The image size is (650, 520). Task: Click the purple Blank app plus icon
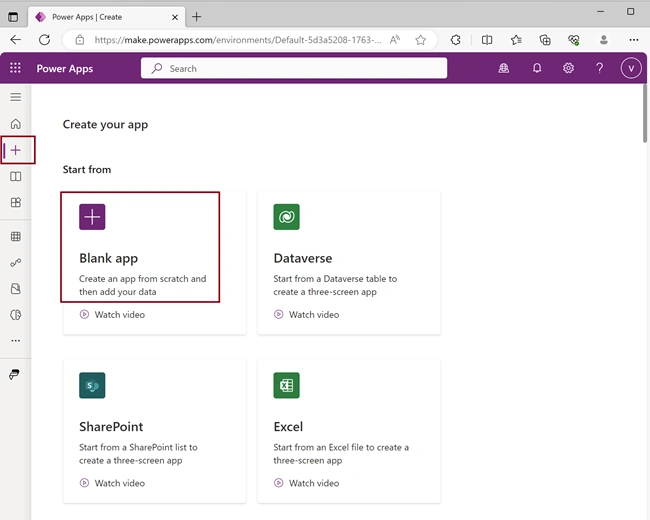tap(92, 217)
